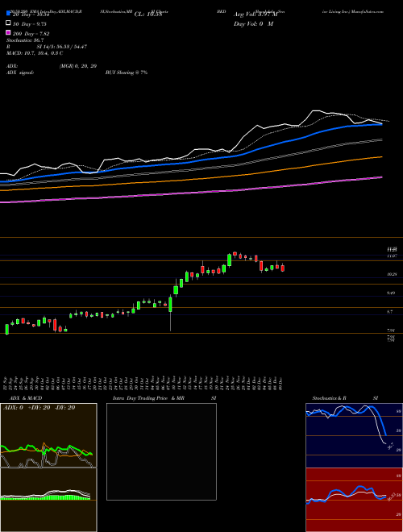
Task: Click the magenta 200 Day EMA legend swatch
Action: click(9, 33)
